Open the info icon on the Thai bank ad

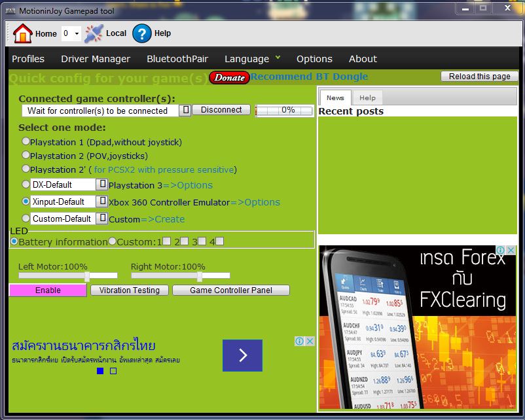[300, 341]
